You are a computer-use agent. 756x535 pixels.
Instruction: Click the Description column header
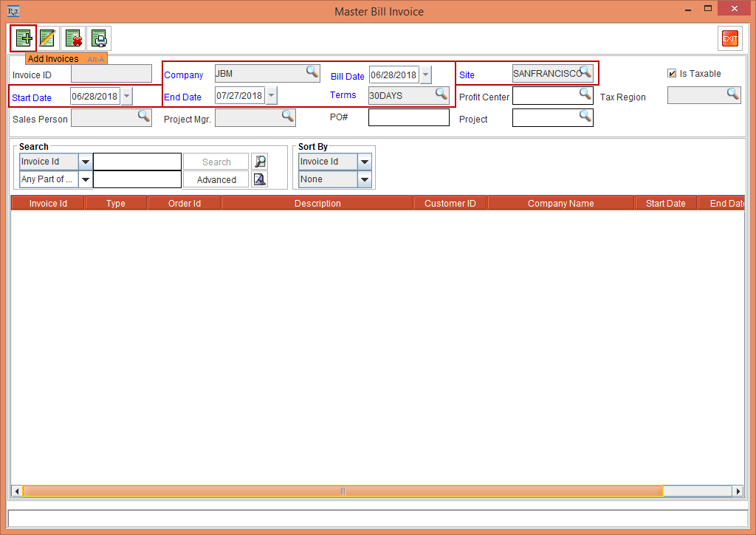pyautogui.click(x=317, y=203)
